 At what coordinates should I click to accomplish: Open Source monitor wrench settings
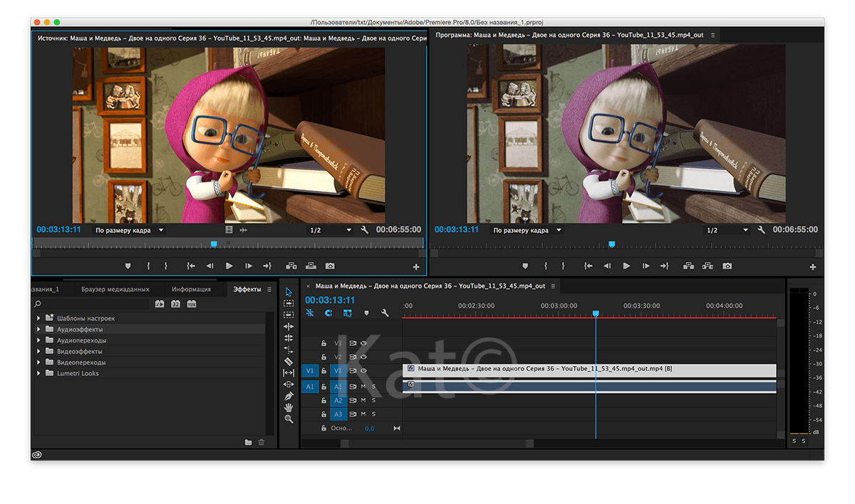(x=365, y=230)
